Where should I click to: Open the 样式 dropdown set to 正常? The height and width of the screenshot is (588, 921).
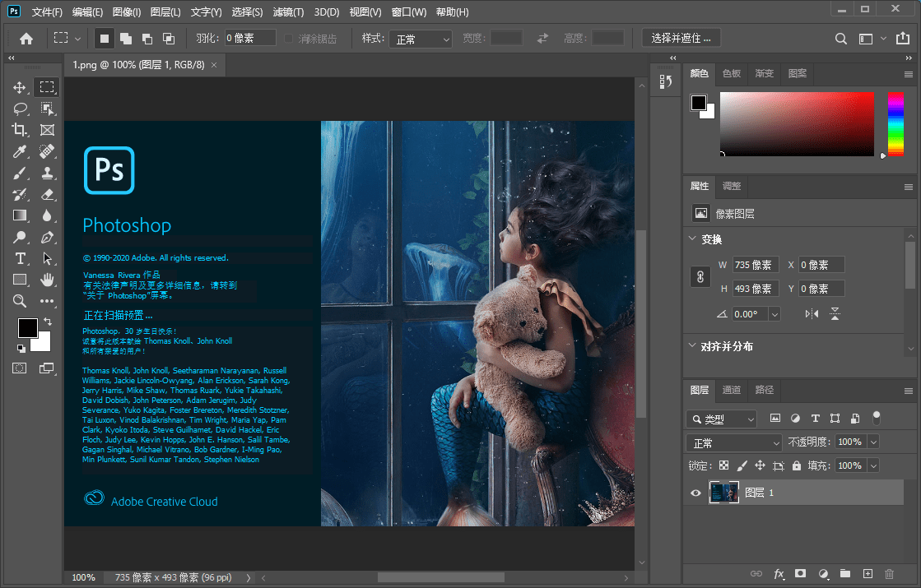pyautogui.click(x=421, y=39)
